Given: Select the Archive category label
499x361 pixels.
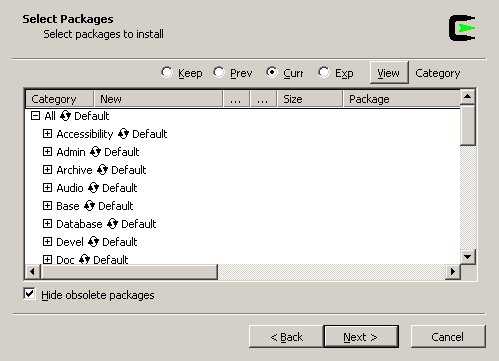Looking at the screenshot, I should click(74, 170).
